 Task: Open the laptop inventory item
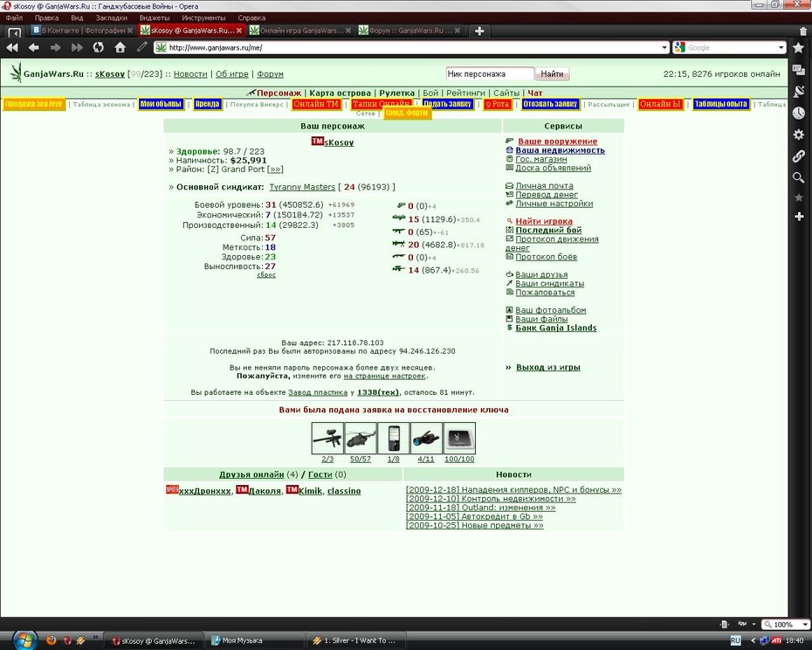click(x=459, y=439)
